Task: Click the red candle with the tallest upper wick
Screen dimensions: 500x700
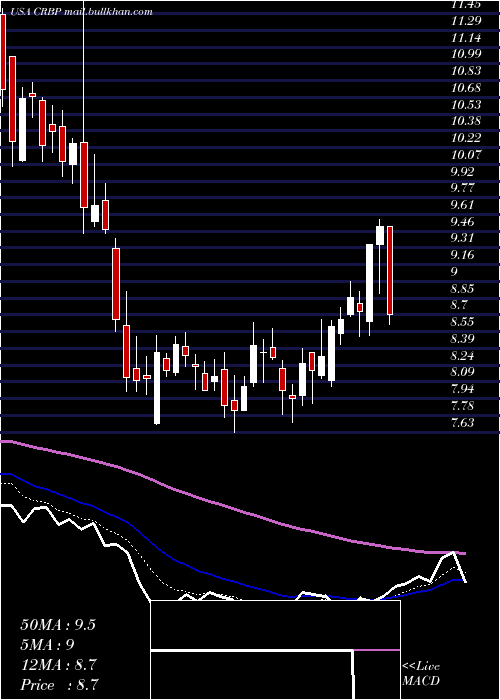Action: coord(84,175)
